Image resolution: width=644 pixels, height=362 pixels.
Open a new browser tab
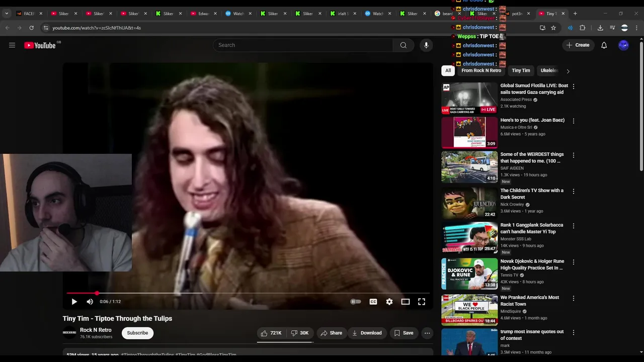coord(575,14)
